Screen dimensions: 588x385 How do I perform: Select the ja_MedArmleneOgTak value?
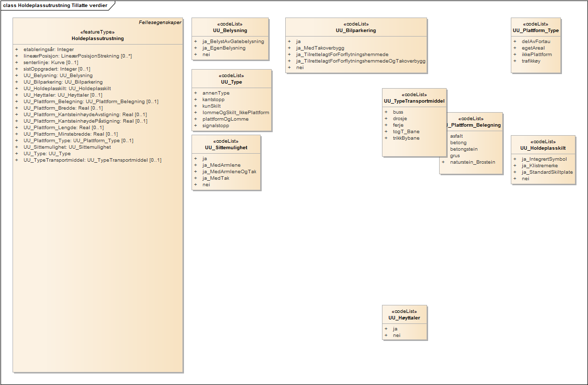(x=229, y=172)
